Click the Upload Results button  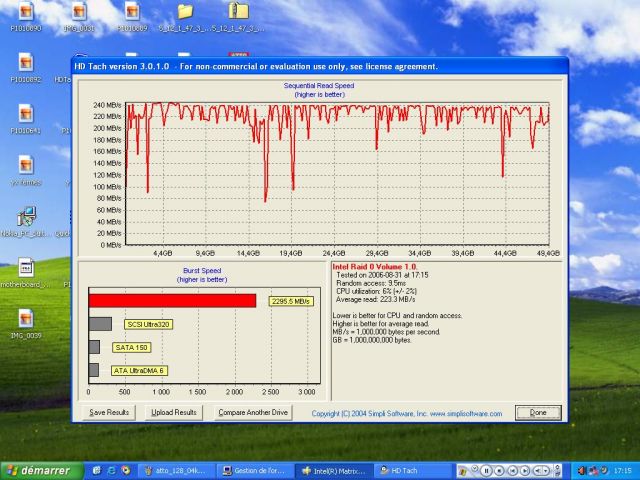click(x=174, y=413)
